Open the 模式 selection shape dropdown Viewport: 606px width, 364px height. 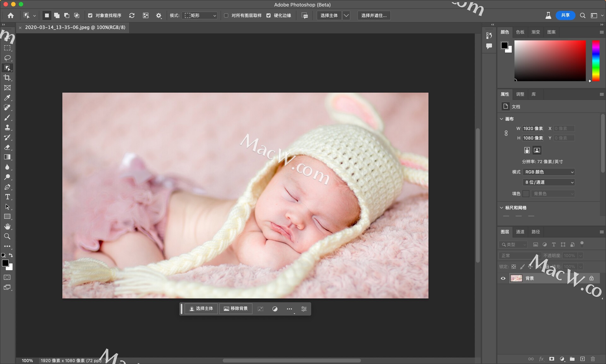(x=199, y=15)
